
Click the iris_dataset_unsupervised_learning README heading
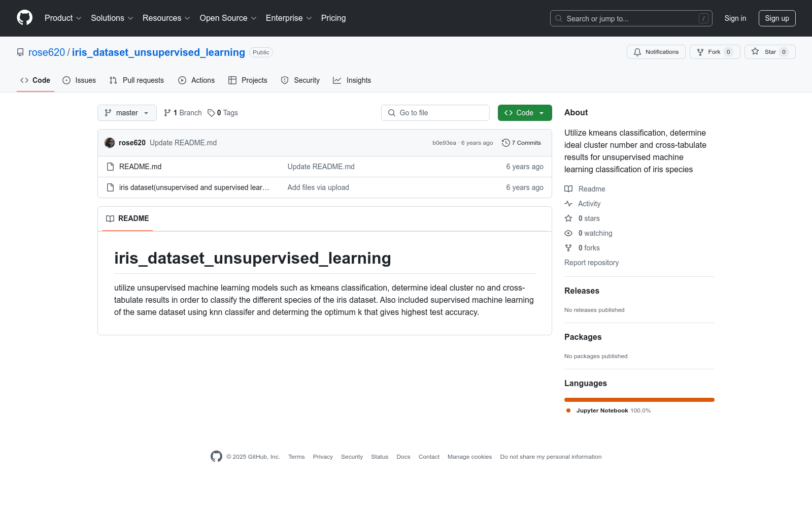[253, 258]
